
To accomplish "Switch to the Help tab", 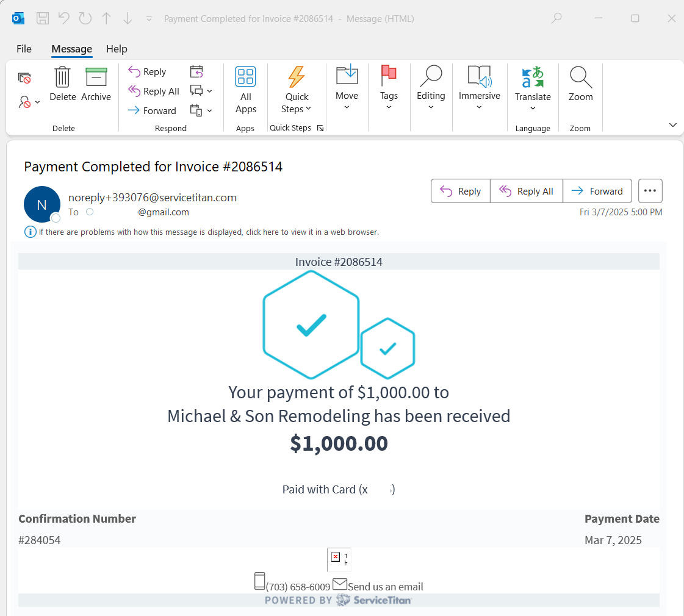I will (117, 49).
